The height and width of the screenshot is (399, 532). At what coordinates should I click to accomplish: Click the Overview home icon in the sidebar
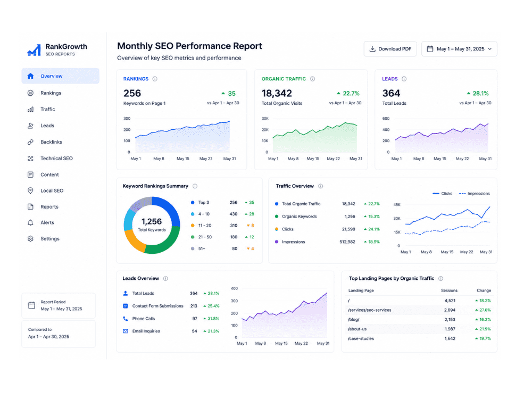pyautogui.click(x=30, y=76)
